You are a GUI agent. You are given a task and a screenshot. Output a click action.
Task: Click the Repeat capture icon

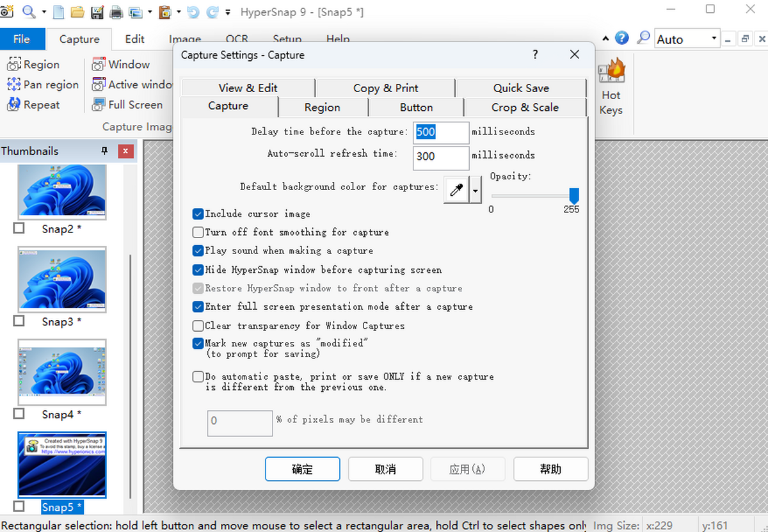pos(14,105)
